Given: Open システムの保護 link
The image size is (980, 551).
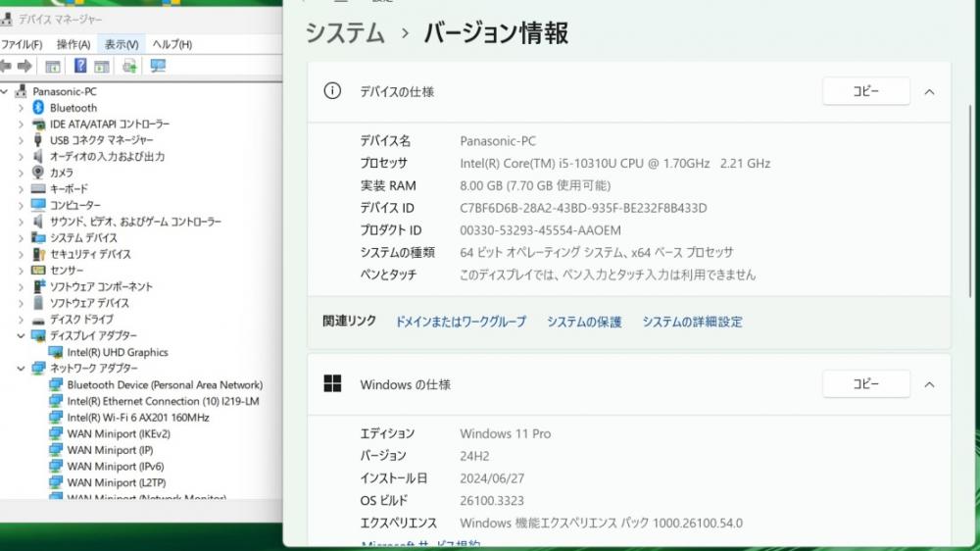Looking at the screenshot, I should (584, 322).
